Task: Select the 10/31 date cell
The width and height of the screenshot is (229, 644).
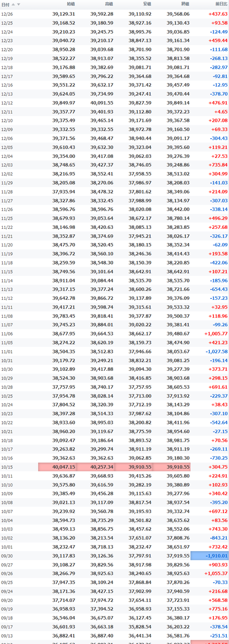Action: click(7, 361)
